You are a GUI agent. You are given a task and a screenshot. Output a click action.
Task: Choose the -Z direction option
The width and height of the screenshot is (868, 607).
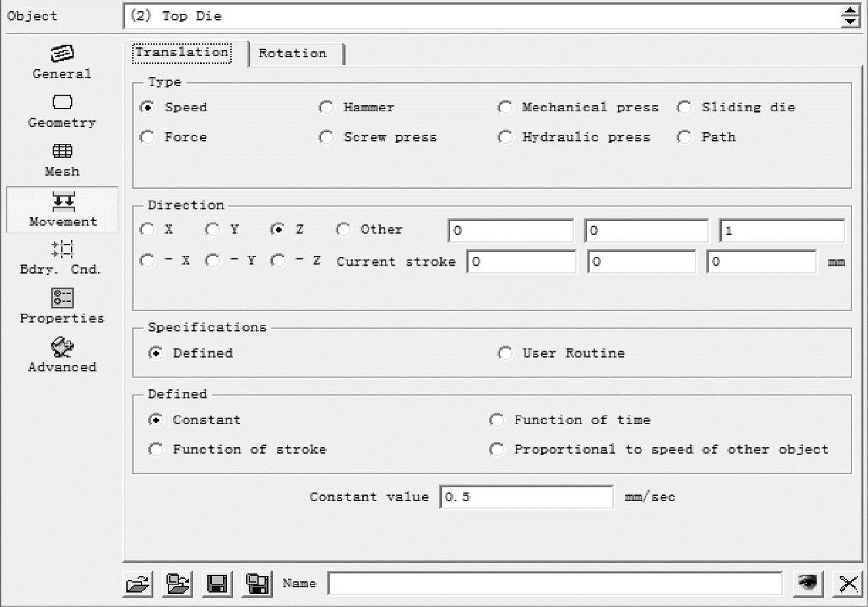[x=279, y=261]
